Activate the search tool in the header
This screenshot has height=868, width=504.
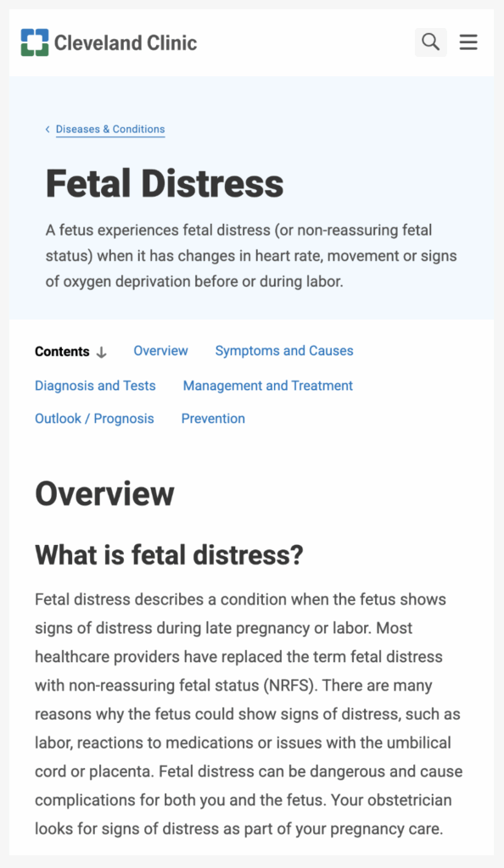(x=430, y=42)
